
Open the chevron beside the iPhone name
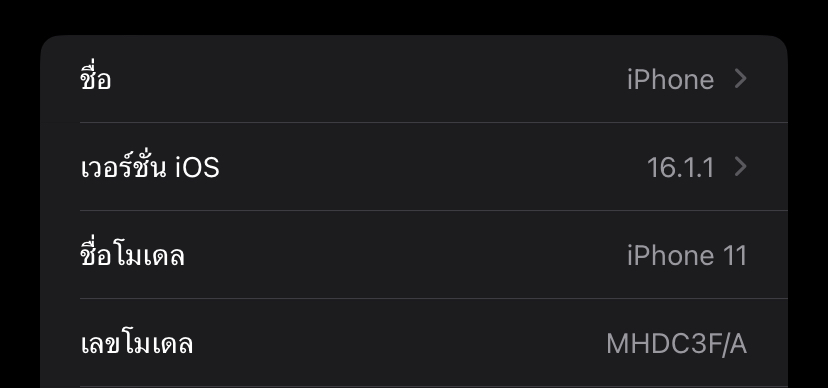[x=741, y=79]
